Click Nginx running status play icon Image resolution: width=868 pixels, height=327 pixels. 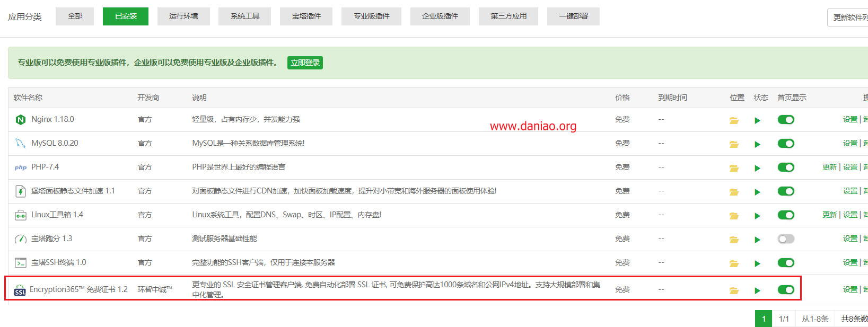[757, 120]
